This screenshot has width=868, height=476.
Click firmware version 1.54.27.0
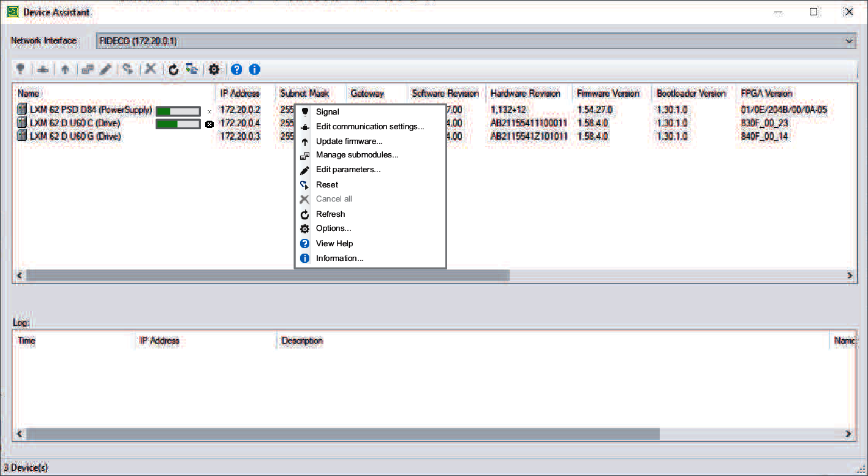point(594,110)
